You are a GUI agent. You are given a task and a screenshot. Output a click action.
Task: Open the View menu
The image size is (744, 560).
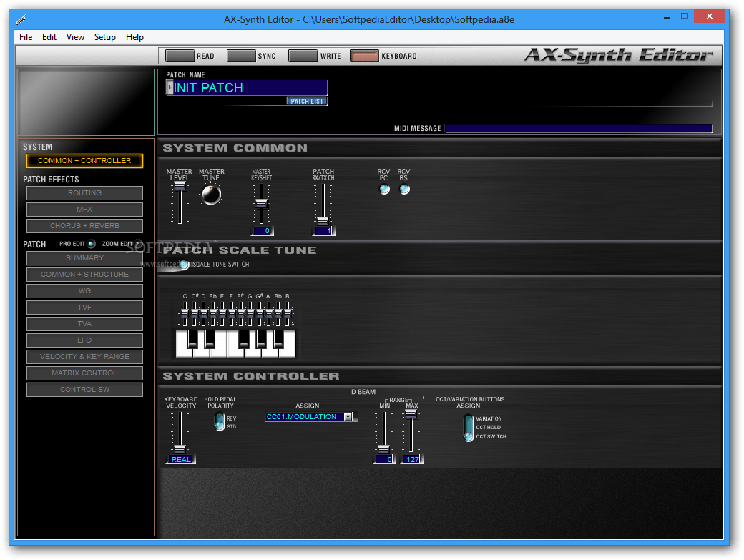75,37
